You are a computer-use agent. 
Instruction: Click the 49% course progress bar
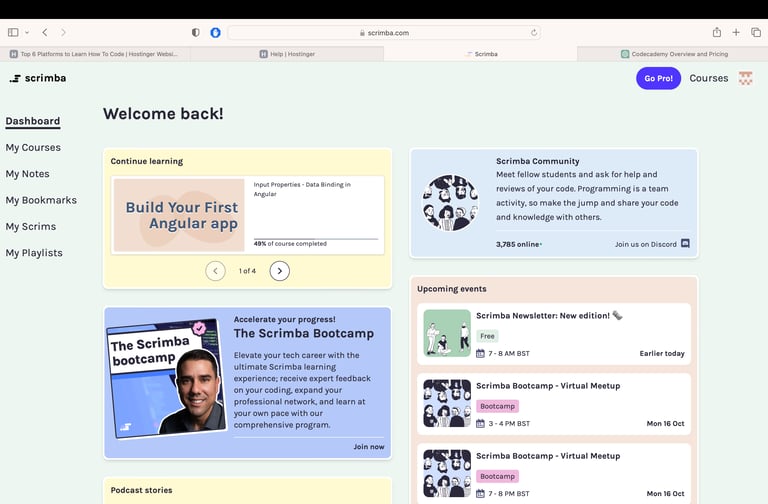tap(315, 239)
